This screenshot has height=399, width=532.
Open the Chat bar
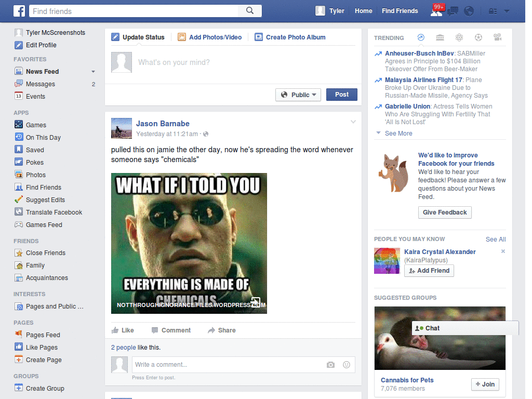[x=465, y=328]
